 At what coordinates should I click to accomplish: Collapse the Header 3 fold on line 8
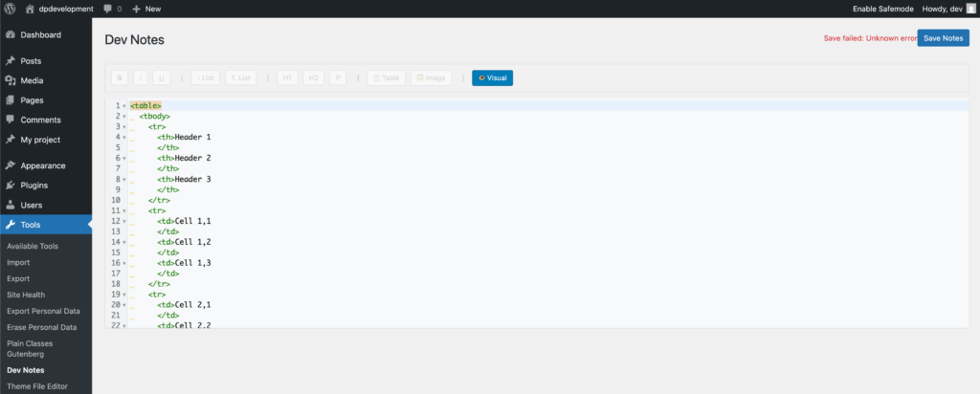click(124, 179)
